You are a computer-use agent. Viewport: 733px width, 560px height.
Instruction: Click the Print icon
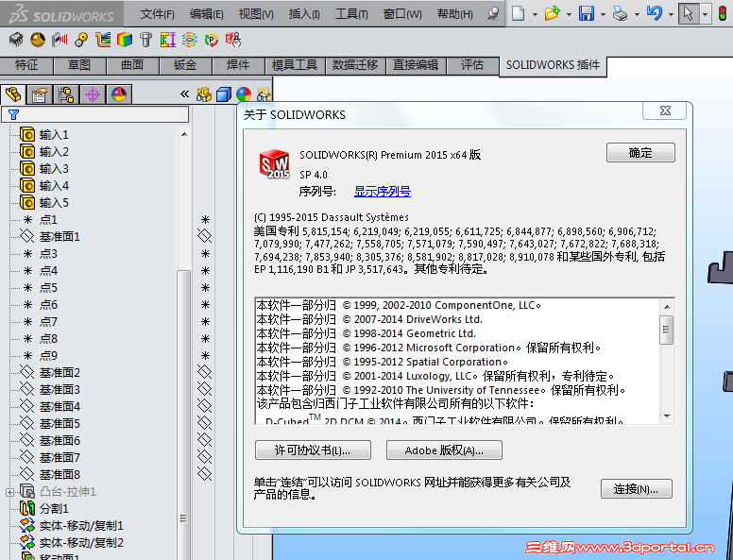620,13
